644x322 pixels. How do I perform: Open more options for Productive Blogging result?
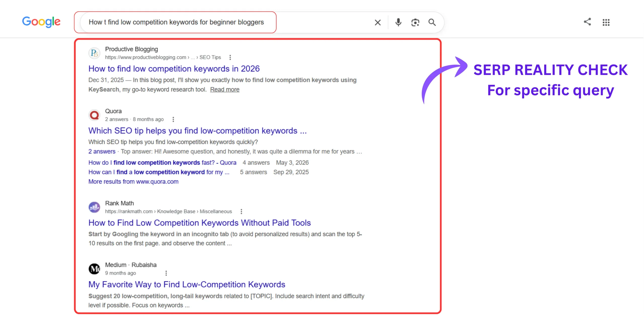(x=230, y=57)
